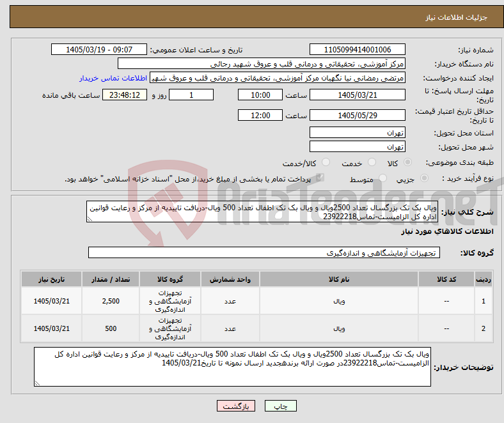Click the resize handle of شرح کلی نیاز box
Image resolution: width=504 pixels, height=423 pixels.
coord(90,219)
